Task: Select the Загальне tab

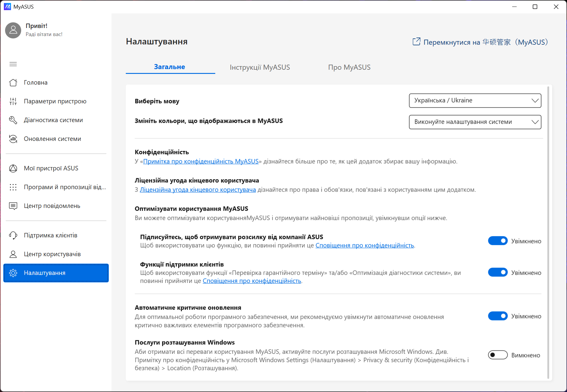Action: (x=170, y=67)
